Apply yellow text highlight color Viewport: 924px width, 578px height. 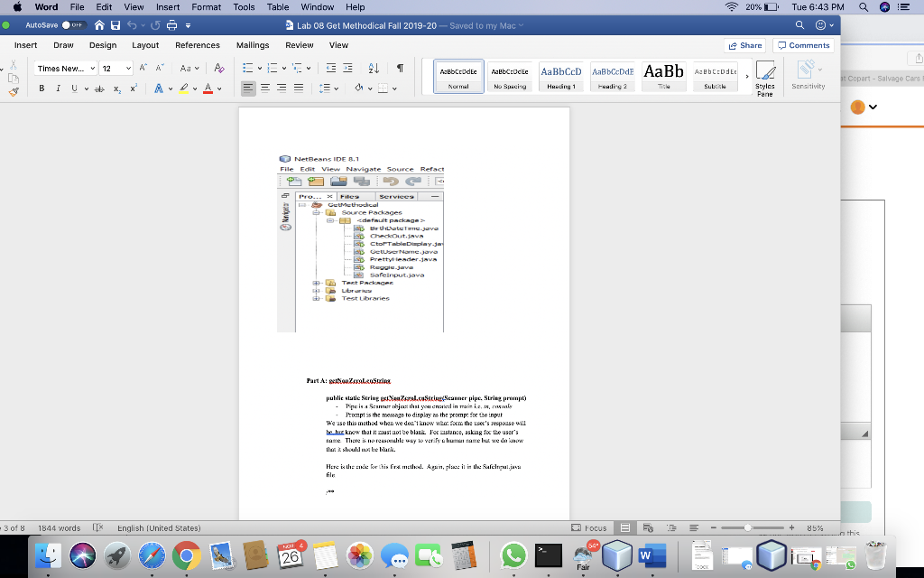click(184, 89)
